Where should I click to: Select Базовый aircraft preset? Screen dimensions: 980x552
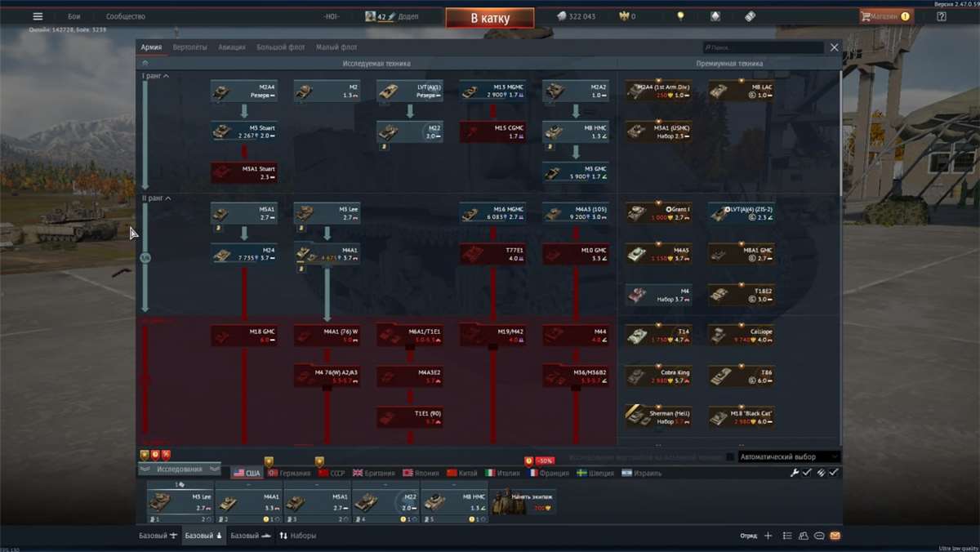[x=158, y=536]
